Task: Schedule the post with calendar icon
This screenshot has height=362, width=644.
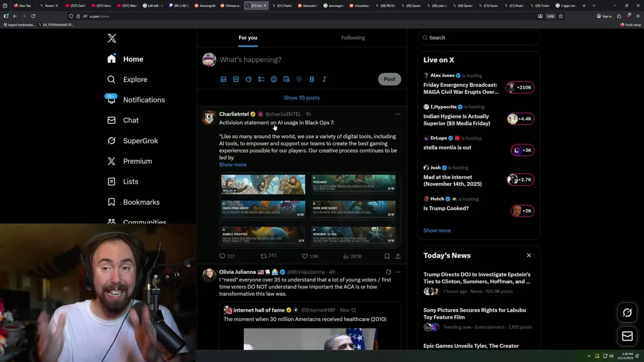Action: 286,79
